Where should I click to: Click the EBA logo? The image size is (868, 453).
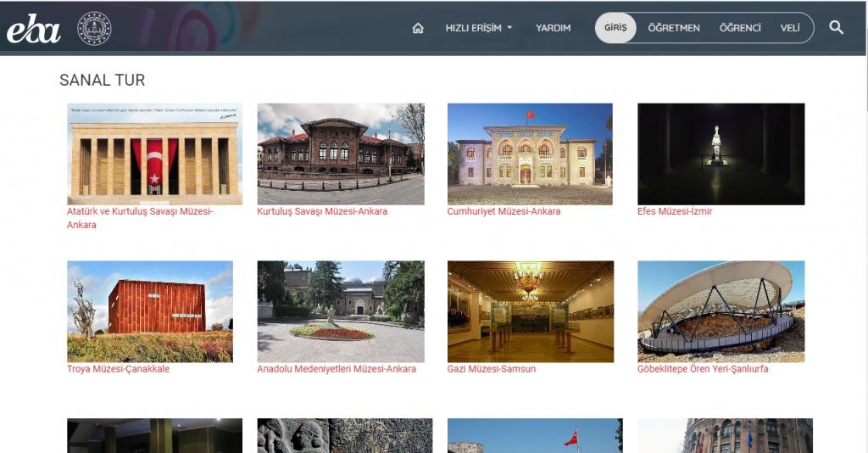pyautogui.click(x=34, y=29)
